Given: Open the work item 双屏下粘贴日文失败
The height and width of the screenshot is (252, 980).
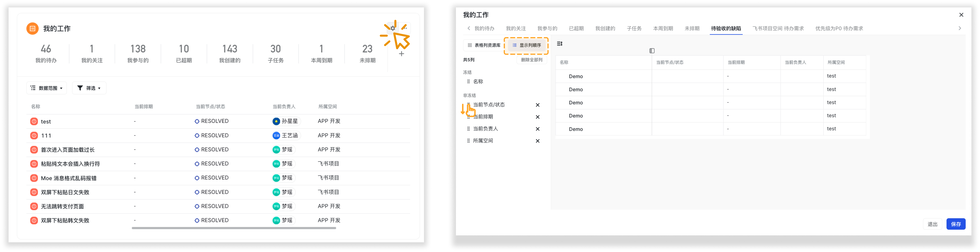Looking at the screenshot, I should [65, 192].
